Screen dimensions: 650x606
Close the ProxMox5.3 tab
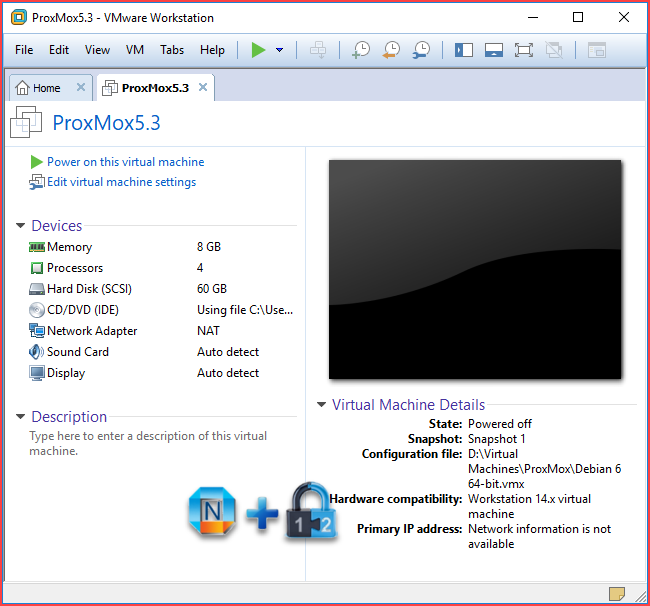pos(203,87)
